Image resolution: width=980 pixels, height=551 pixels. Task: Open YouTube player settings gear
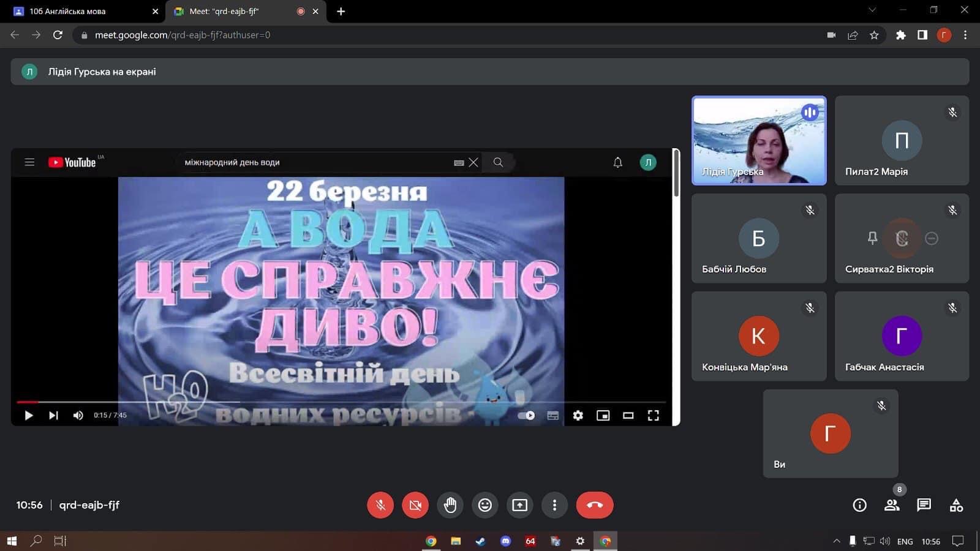(x=578, y=415)
